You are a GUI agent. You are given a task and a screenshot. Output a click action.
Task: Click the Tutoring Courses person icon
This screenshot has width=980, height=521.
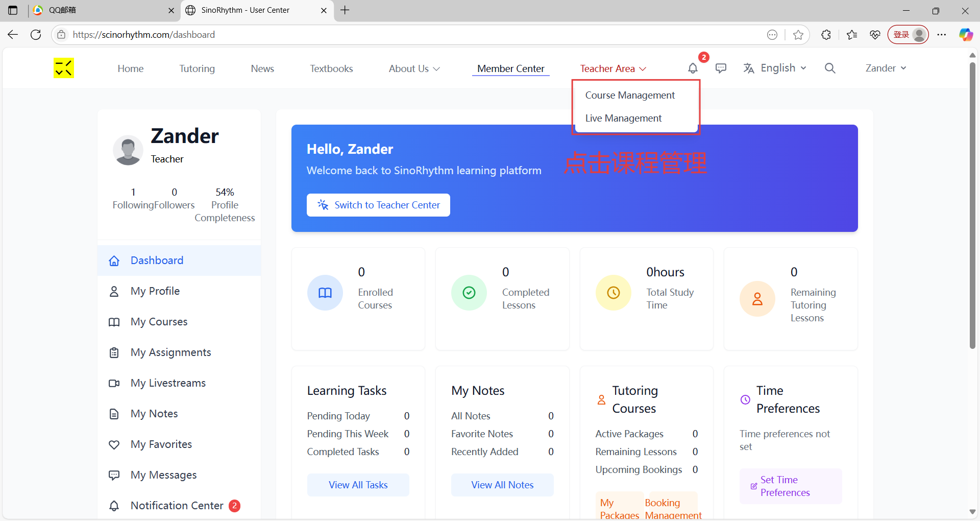pyautogui.click(x=601, y=399)
